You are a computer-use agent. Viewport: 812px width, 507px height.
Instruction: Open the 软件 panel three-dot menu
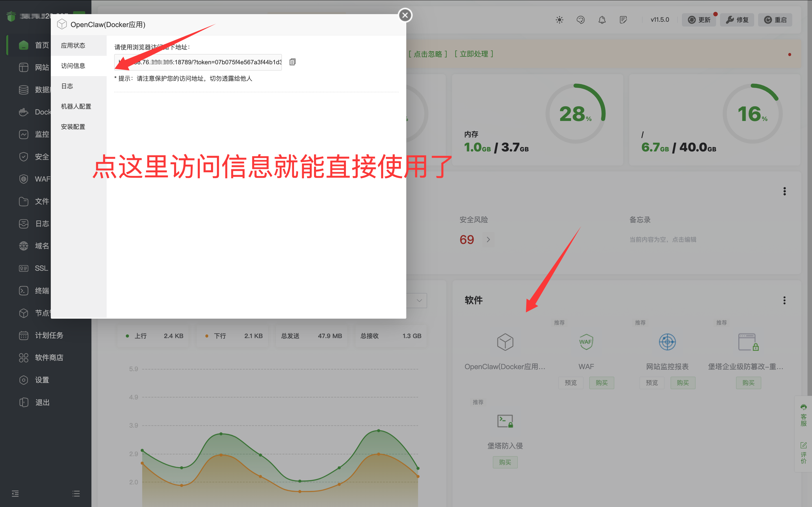click(784, 300)
